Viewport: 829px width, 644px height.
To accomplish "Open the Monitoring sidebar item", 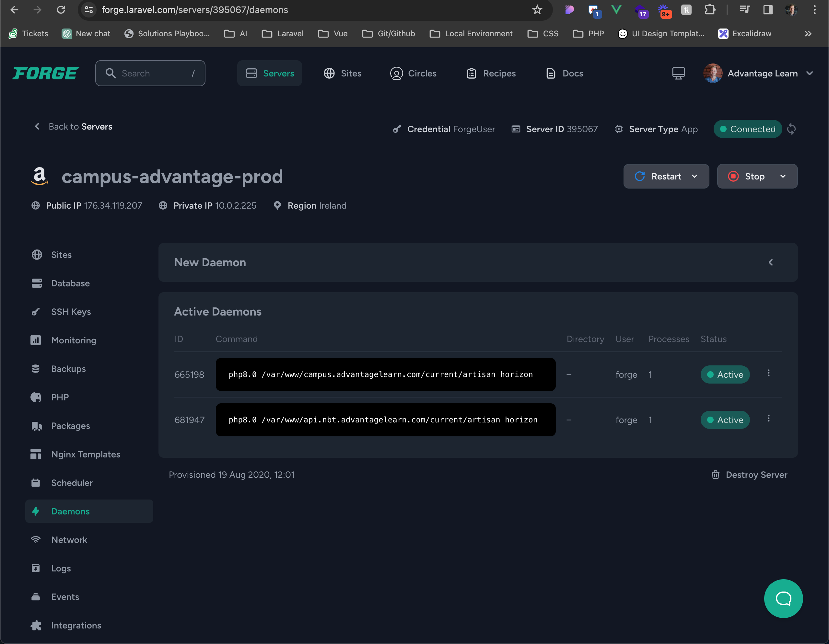I will pyautogui.click(x=74, y=340).
